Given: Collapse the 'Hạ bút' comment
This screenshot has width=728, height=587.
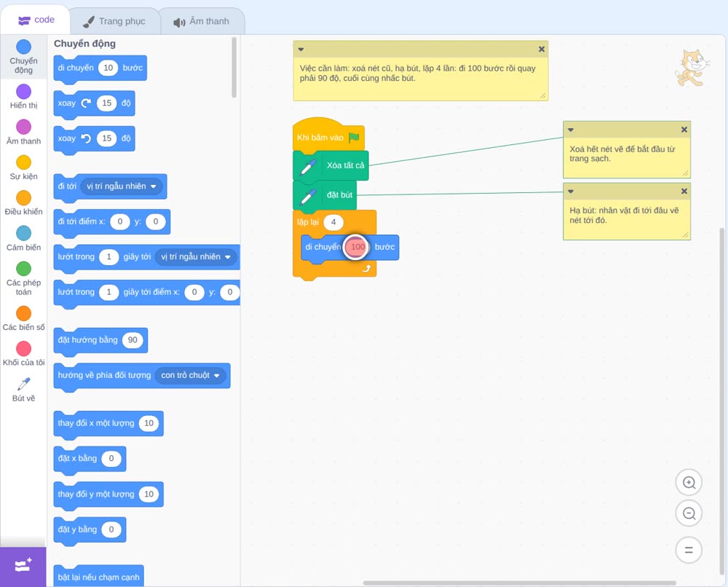Looking at the screenshot, I should point(571,192).
